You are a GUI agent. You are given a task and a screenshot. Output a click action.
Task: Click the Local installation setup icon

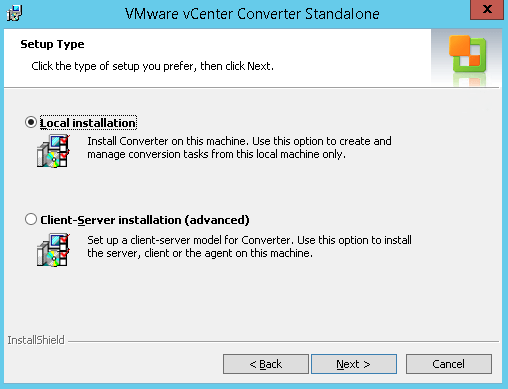[53, 150]
